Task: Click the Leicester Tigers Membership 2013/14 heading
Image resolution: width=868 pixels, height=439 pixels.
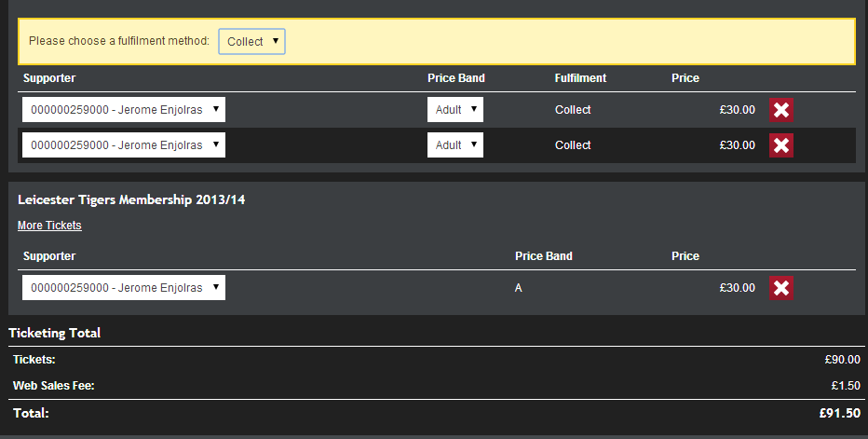Action: pos(131,199)
